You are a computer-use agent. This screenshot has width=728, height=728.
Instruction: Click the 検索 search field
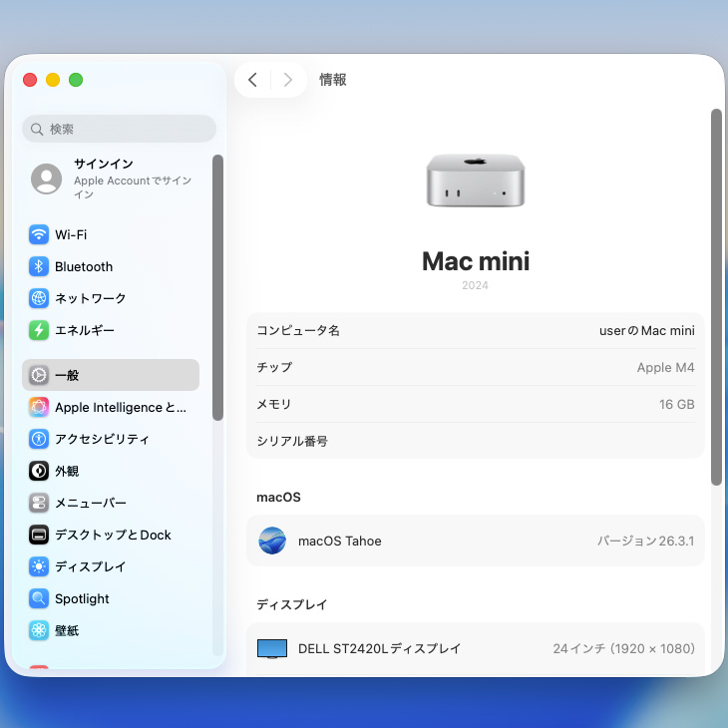[120, 129]
